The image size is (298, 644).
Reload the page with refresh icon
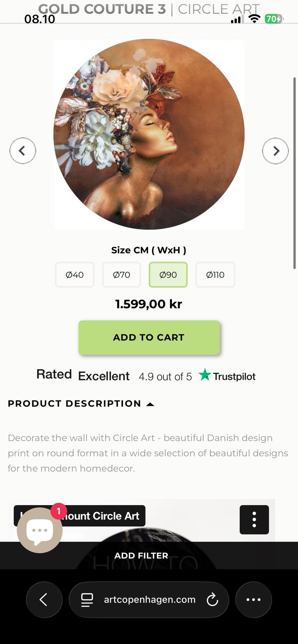click(212, 599)
